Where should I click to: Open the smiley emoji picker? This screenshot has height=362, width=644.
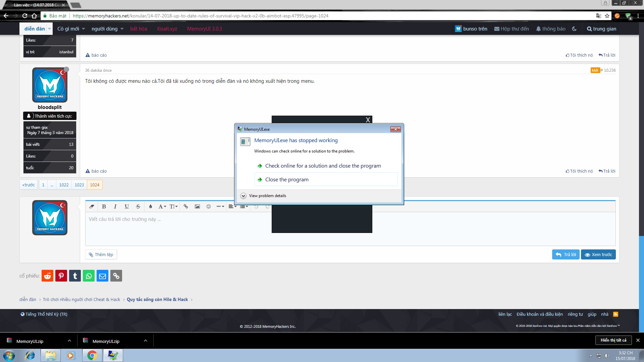(209, 206)
